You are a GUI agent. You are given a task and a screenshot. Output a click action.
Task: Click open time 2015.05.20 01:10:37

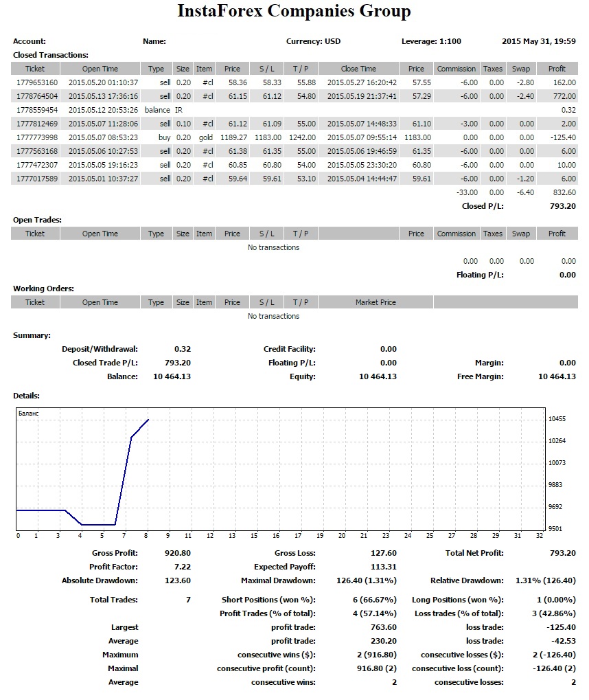click(103, 82)
